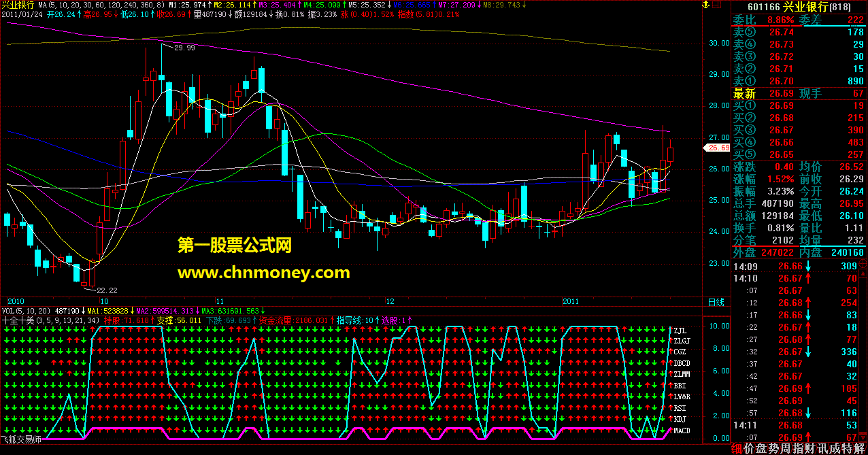Image resolution: width=868 pixels, height=455 pixels.
Task: Click the 最新 26.69 latest price row
Action: (763, 93)
